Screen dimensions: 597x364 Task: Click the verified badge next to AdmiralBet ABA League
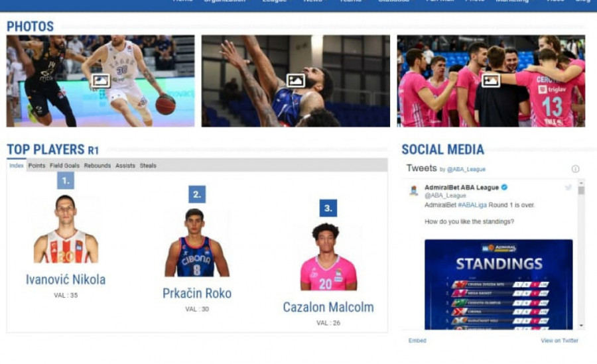click(504, 188)
